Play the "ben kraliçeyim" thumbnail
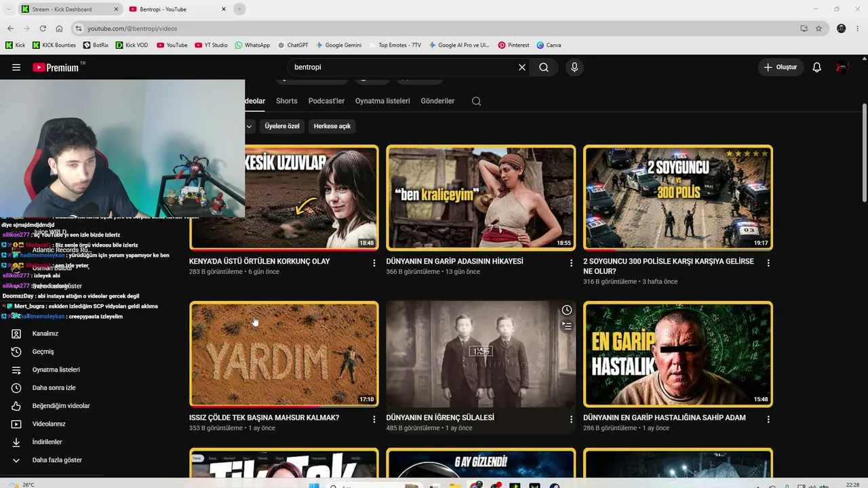 (481, 198)
